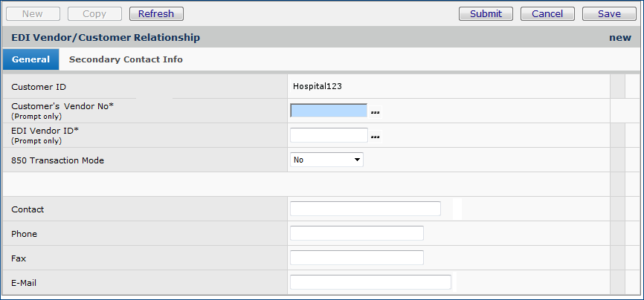This screenshot has height=300, width=644.
Task: Open the Customer's Vendor No prompt lookup
Action: coord(376,111)
